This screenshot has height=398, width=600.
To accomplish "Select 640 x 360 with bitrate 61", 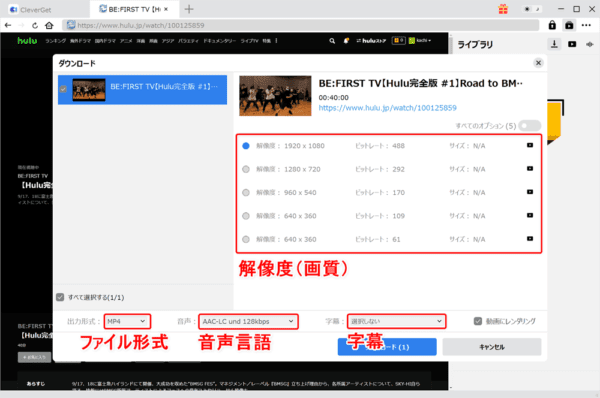I will click(246, 239).
